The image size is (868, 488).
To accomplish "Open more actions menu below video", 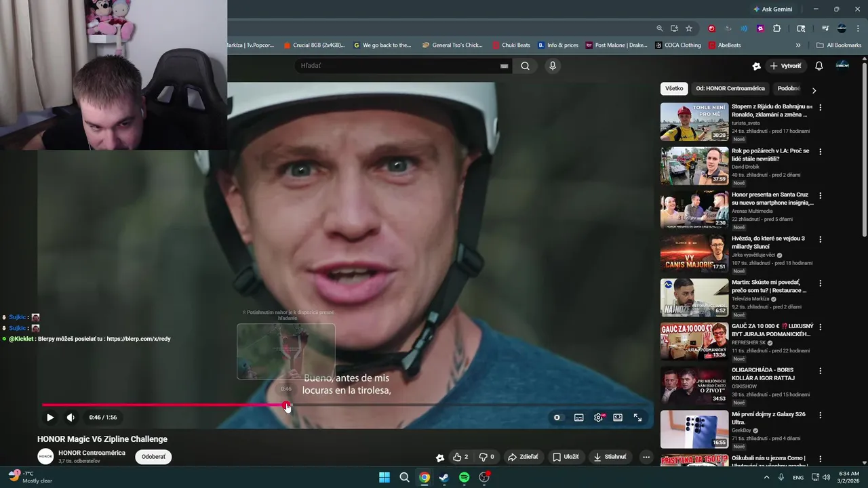I will click(646, 457).
